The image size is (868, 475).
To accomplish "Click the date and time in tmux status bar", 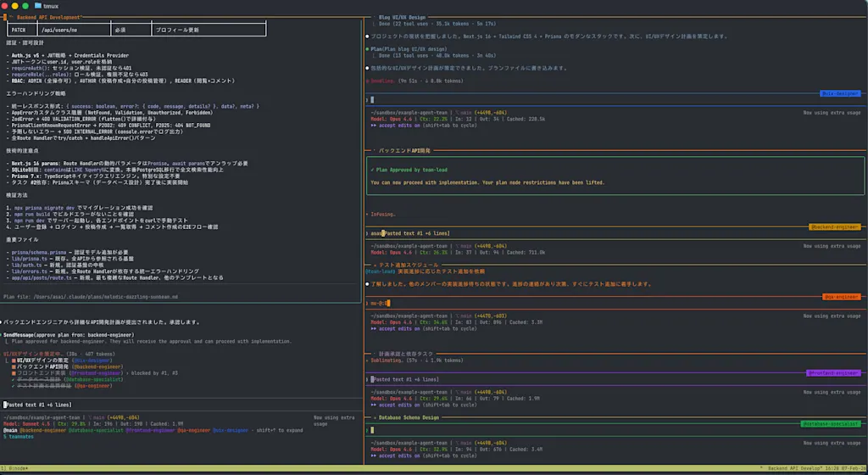I will [845, 468].
